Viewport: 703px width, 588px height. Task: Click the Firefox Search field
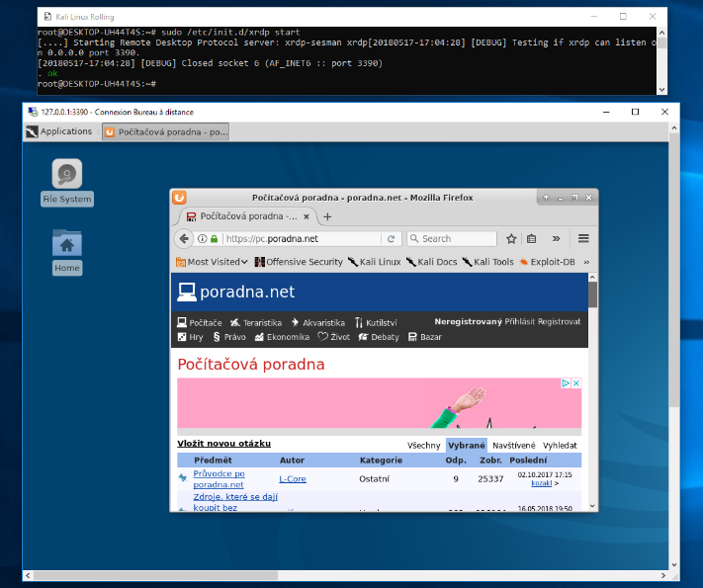point(452,239)
